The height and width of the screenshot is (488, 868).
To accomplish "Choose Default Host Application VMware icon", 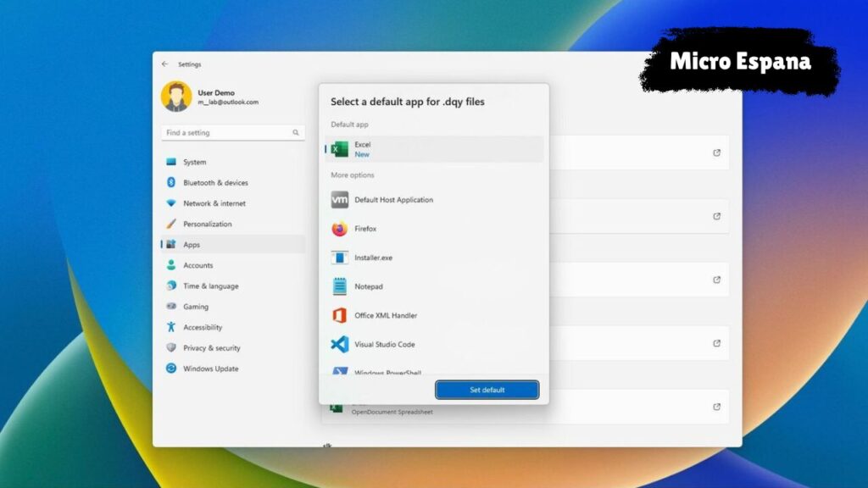I will pos(340,200).
